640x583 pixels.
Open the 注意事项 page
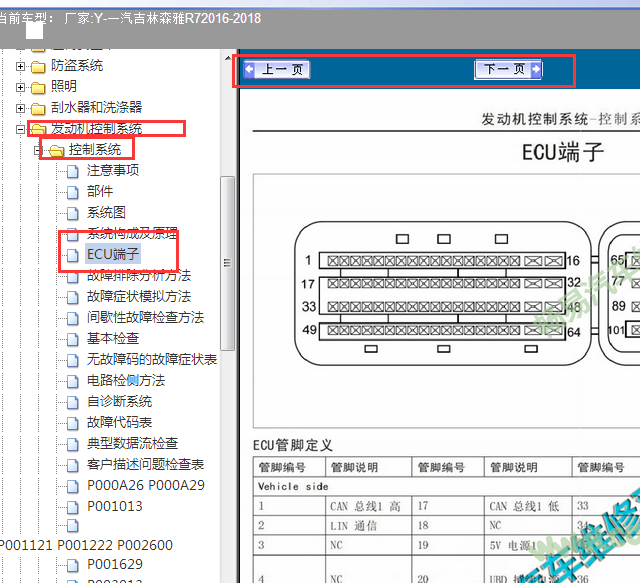click(x=113, y=171)
